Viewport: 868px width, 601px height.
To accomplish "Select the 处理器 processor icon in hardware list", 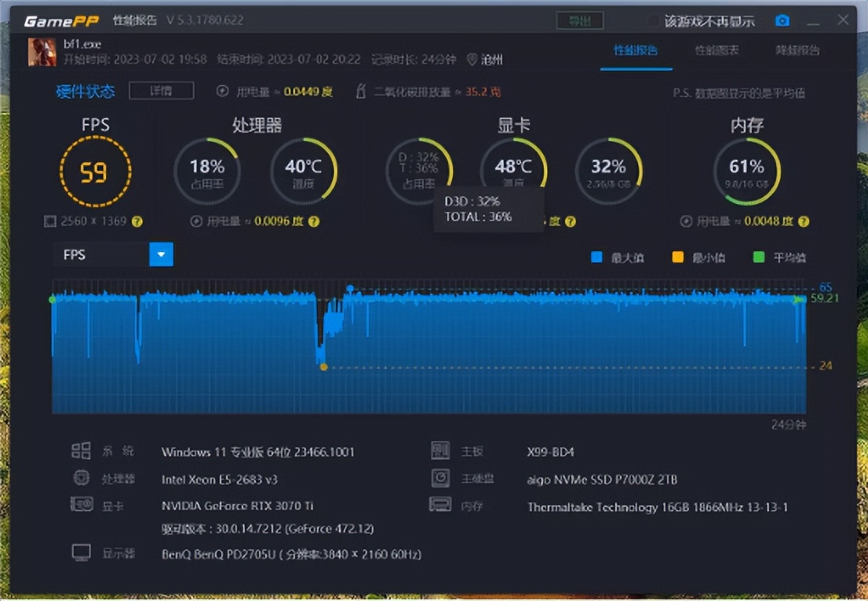I will click(x=81, y=478).
